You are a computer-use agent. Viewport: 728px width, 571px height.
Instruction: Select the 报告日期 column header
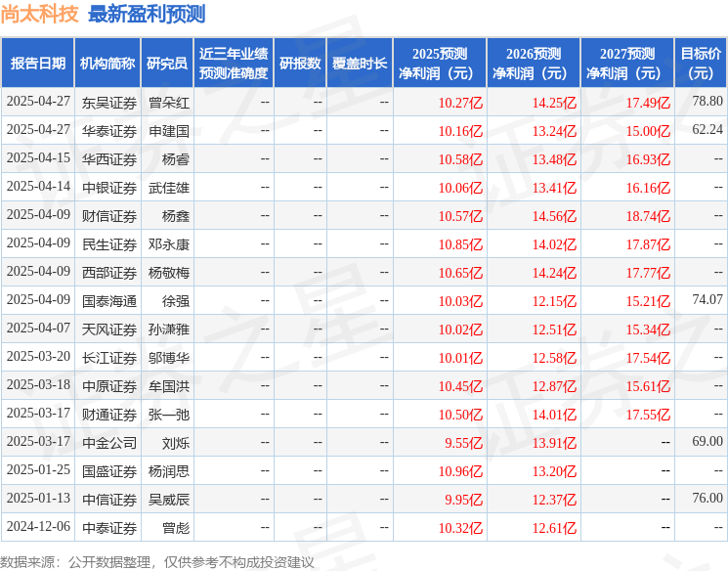[x=38, y=64]
